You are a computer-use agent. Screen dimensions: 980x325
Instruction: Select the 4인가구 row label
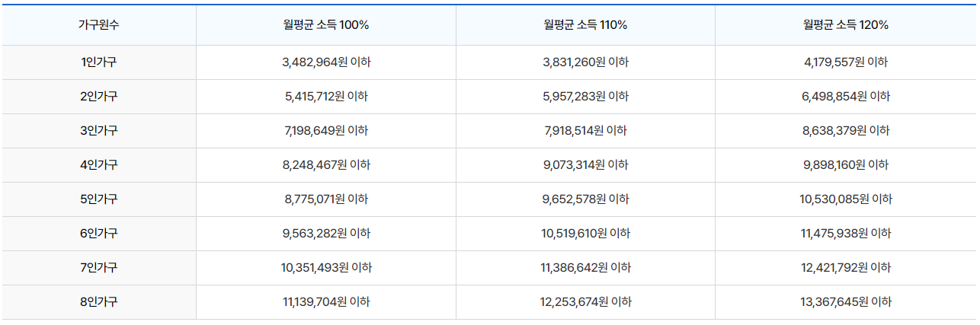pyautogui.click(x=98, y=165)
